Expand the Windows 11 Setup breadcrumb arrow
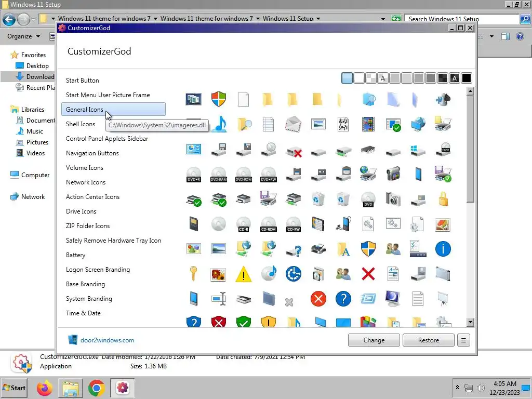The image size is (532, 399). tap(318, 19)
